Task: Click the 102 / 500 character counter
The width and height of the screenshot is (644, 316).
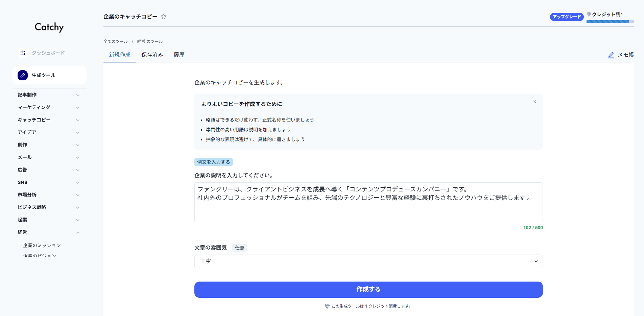Action: [533, 228]
